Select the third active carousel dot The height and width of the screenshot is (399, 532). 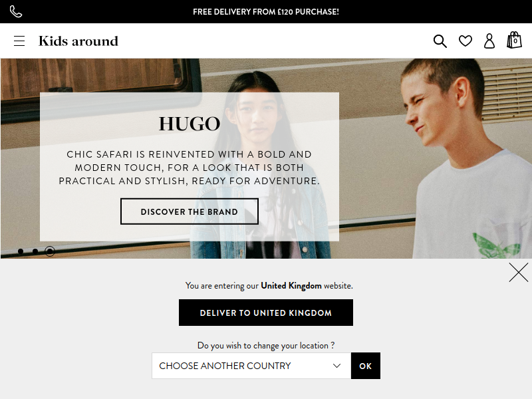pos(50,251)
